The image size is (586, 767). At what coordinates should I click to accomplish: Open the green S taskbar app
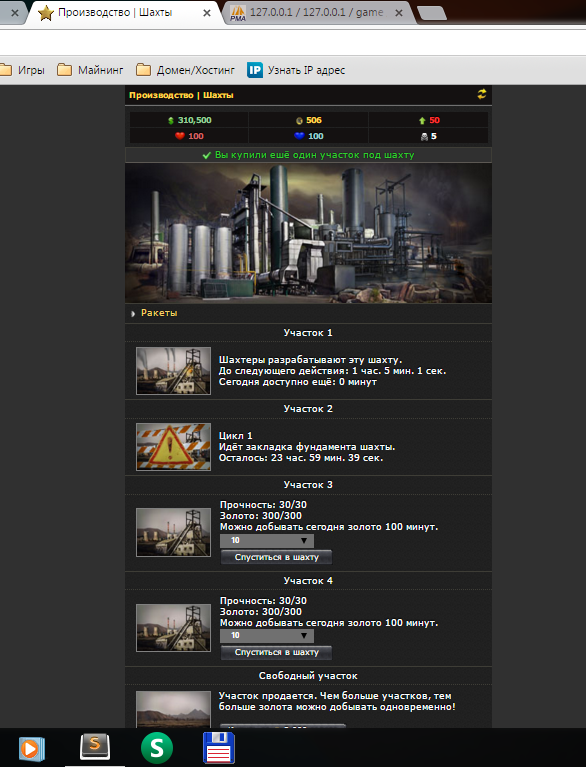coord(157,748)
